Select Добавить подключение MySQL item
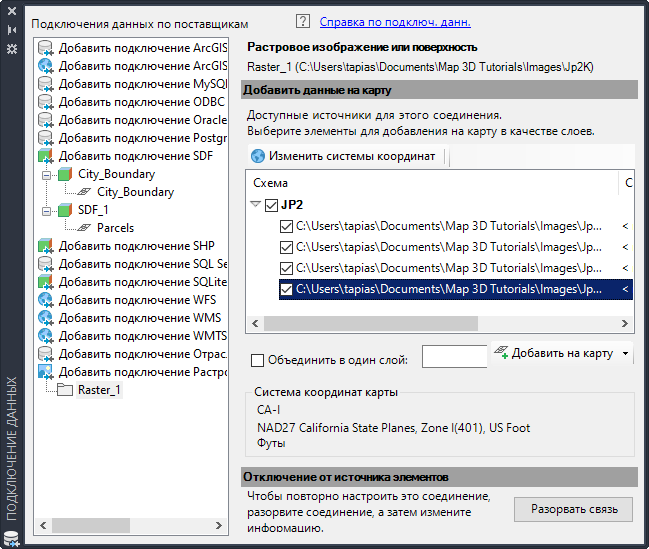 pos(143,84)
